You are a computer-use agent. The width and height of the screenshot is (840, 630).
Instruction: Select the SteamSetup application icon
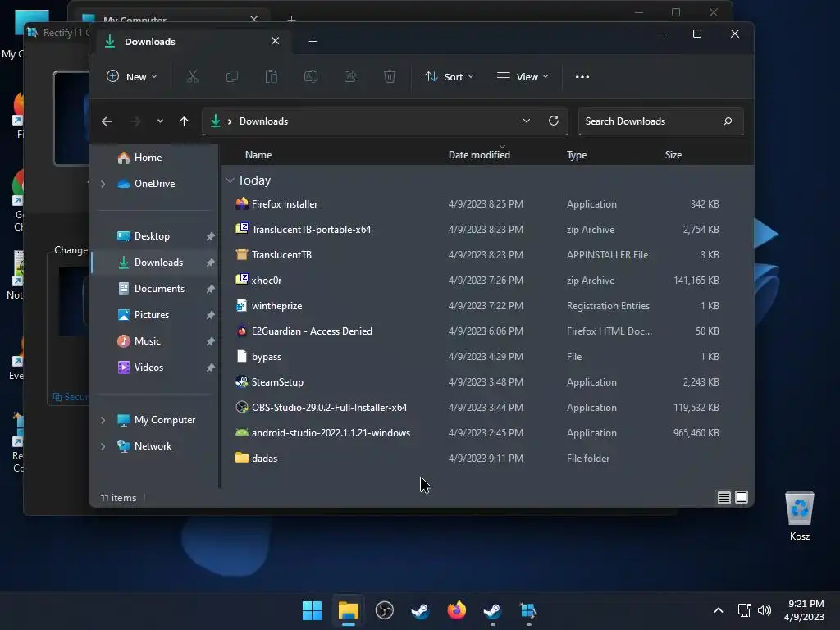(x=242, y=381)
